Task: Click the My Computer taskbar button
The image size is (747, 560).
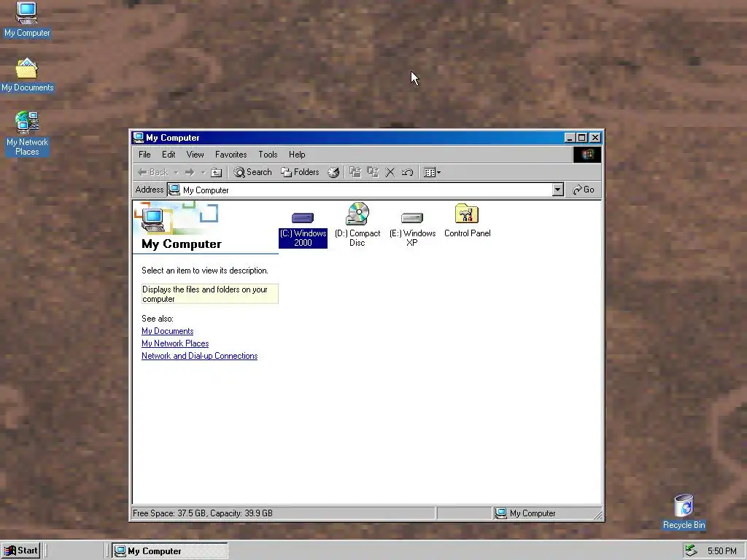Action: (x=170, y=551)
